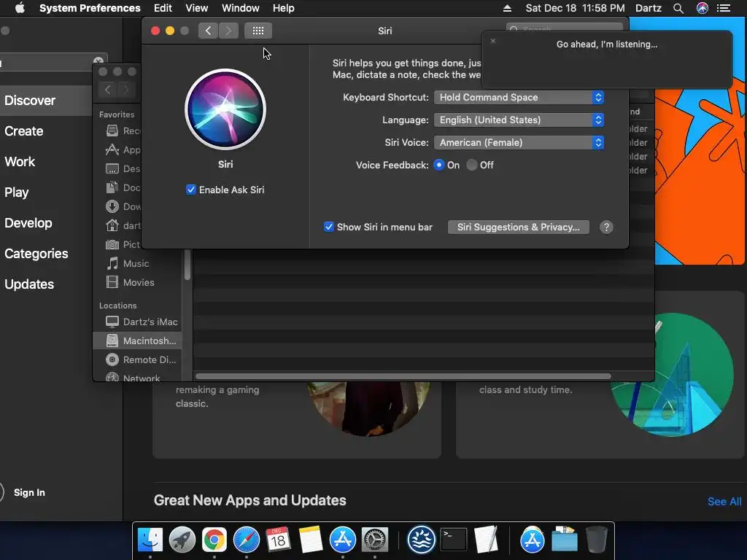The width and height of the screenshot is (747, 560).
Task: Clear the App Store search field
Action: [x=98, y=61]
